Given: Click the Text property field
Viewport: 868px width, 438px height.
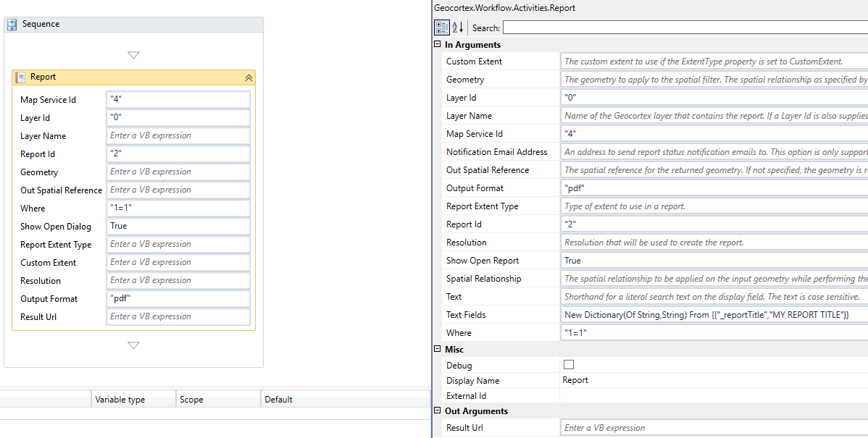Looking at the screenshot, I should 714,296.
